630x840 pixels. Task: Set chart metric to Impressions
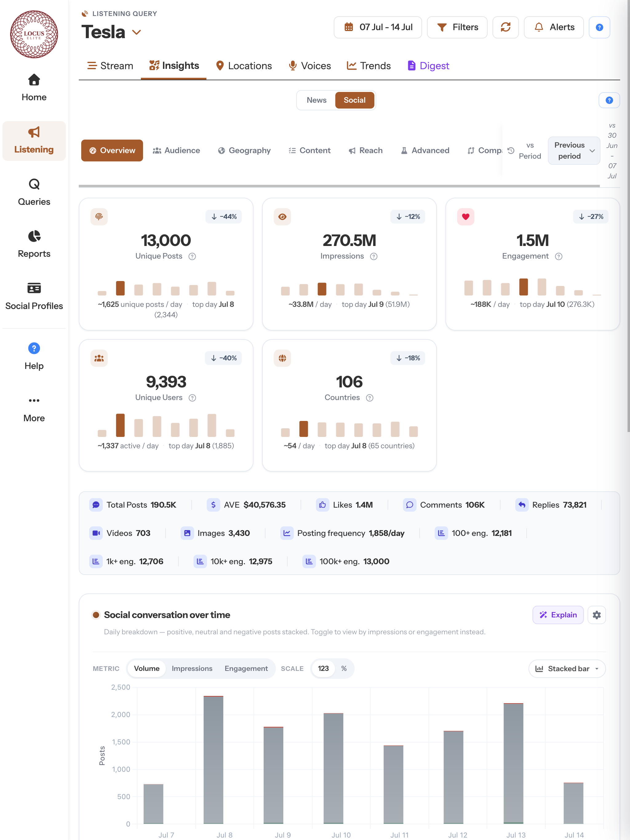click(192, 668)
